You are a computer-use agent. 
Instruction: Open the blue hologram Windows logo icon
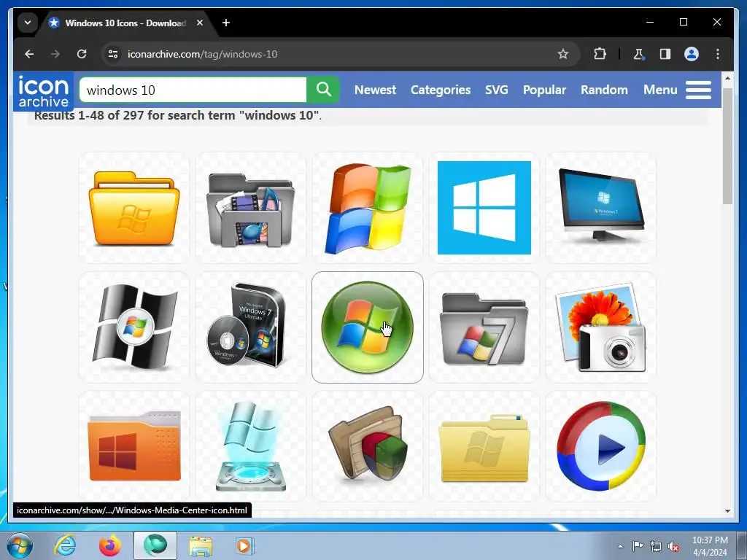tap(251, 446)
